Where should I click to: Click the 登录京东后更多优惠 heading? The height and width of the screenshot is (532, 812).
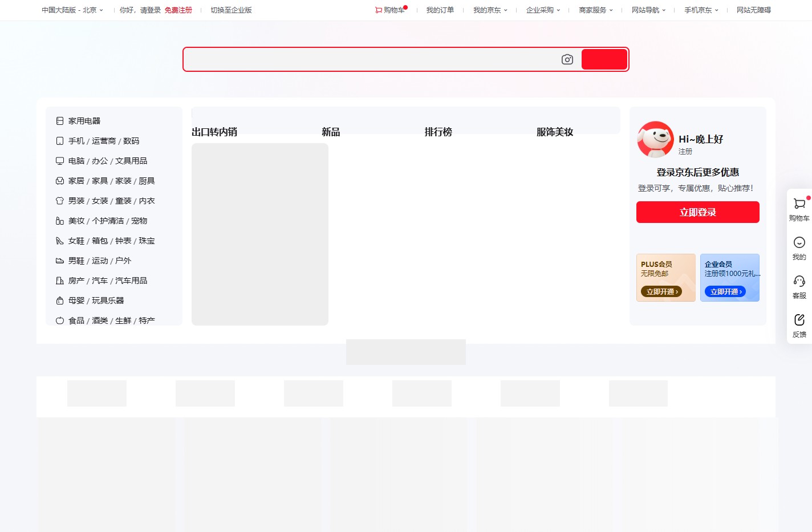[698, 172]
